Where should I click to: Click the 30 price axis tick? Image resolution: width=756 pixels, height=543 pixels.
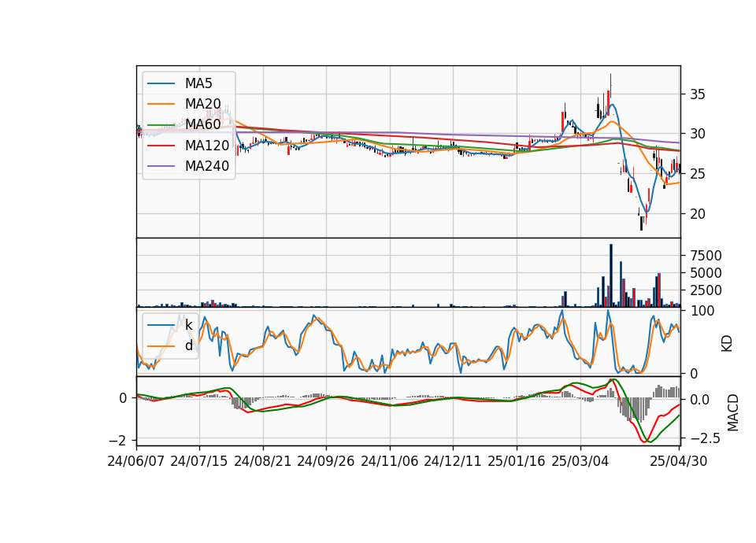pos(697,134)
